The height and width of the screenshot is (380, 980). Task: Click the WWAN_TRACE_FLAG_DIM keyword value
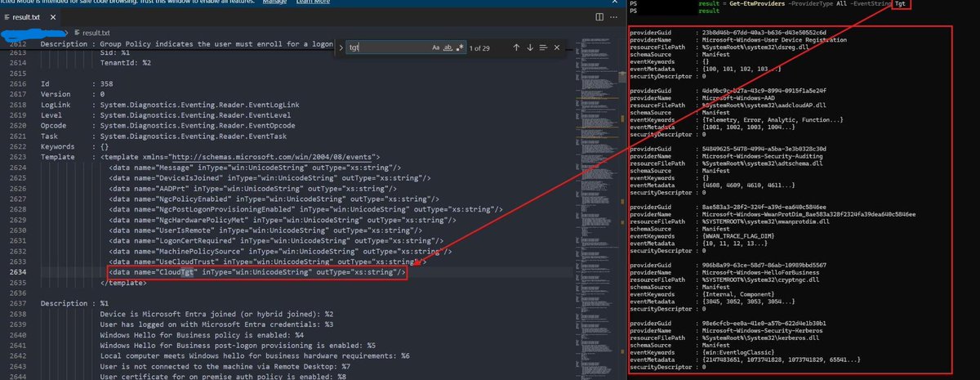tap(739, 235)
